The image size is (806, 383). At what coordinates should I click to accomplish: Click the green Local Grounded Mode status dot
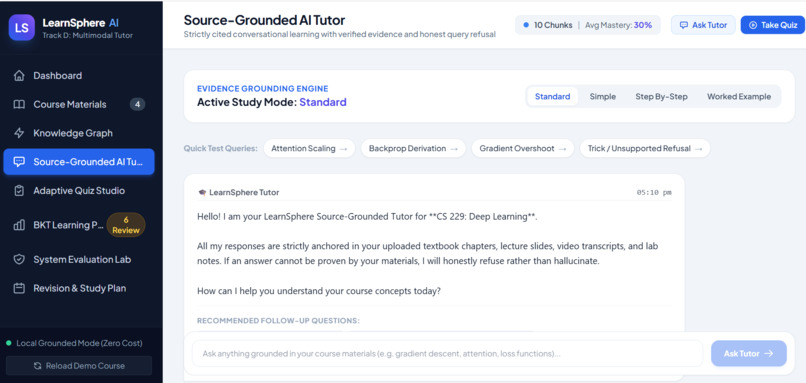(x=9, y=343)
